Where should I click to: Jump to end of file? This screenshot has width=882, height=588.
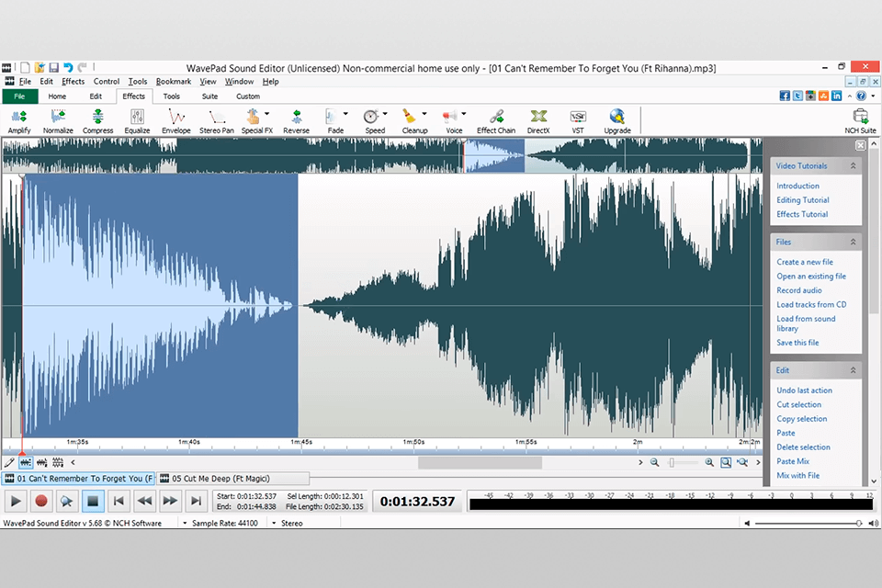(196, 501)
